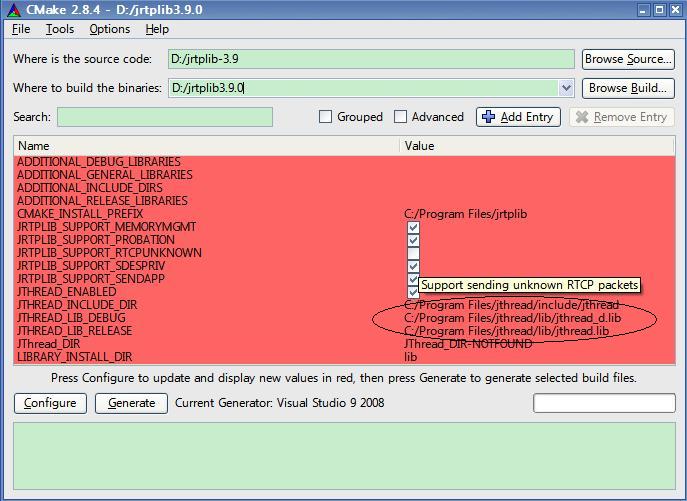Edit the jthread.lib release path value
Screen dimensions: 687x501
click(x=506, y=331)
